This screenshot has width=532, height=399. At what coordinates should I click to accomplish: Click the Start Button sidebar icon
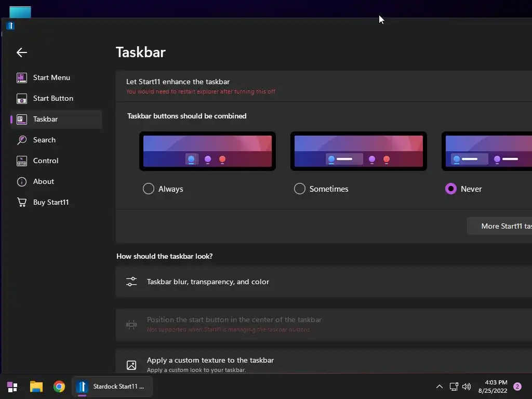pos(22,99)
